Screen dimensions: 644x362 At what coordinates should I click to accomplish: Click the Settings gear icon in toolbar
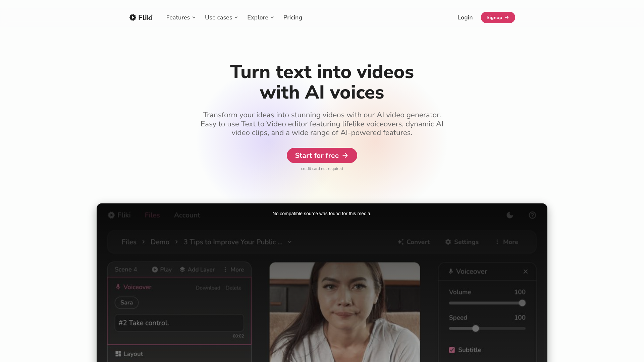[448, 242]
